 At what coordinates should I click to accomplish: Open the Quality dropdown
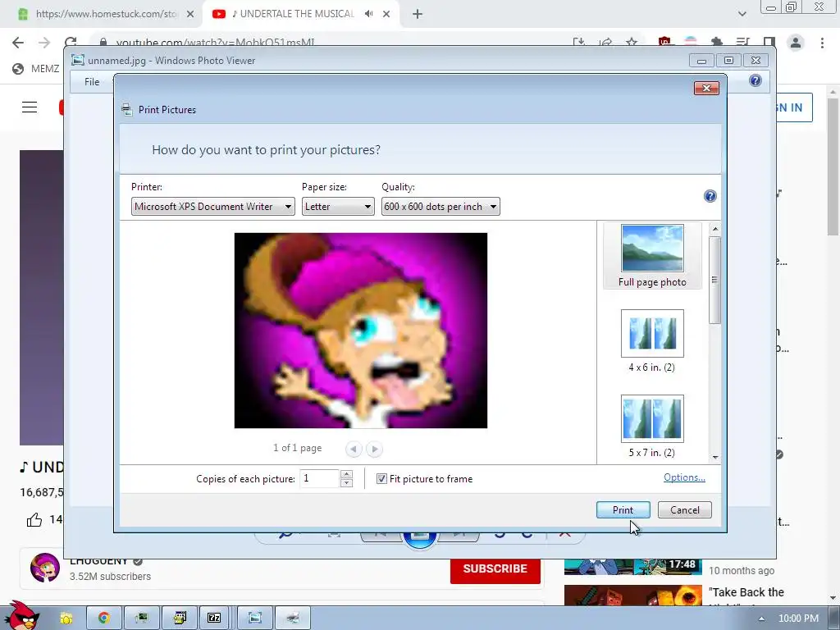point(441,206)
